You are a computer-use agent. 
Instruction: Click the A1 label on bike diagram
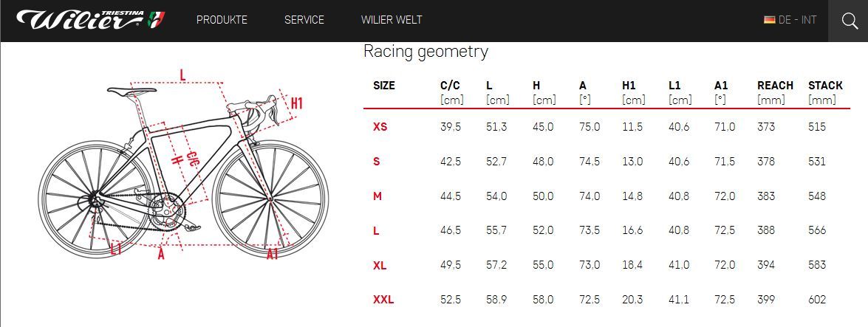tap(273, 254)
